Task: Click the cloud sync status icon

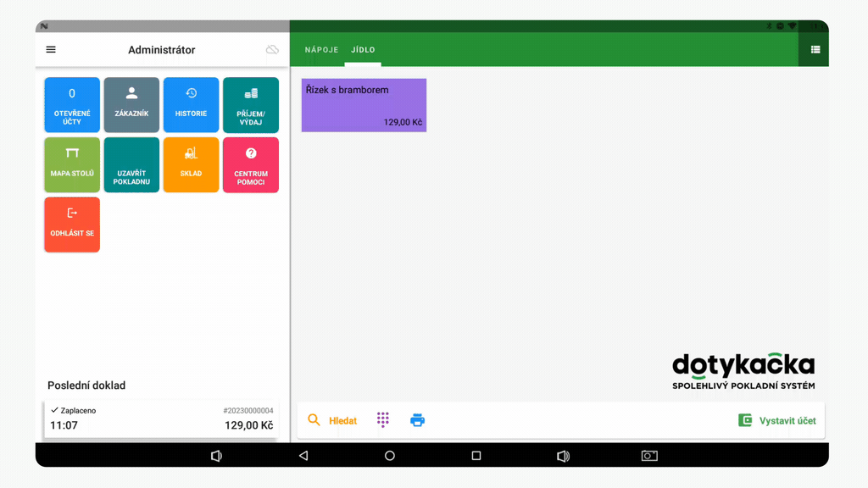Action: [272, 50]
